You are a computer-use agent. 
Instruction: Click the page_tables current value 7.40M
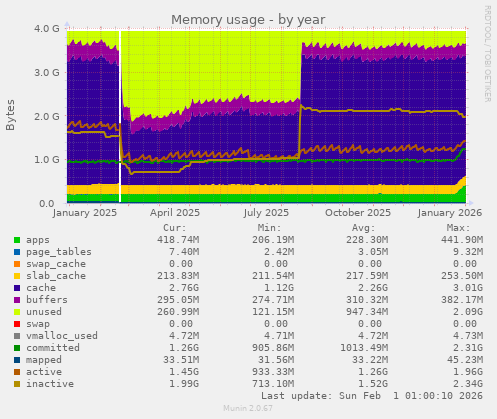[184, 252]
